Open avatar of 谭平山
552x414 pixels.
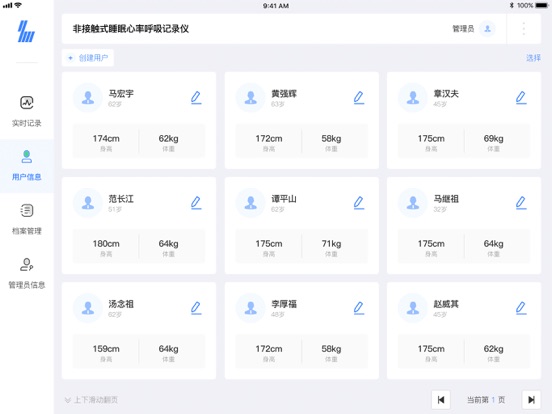point(250,203)
